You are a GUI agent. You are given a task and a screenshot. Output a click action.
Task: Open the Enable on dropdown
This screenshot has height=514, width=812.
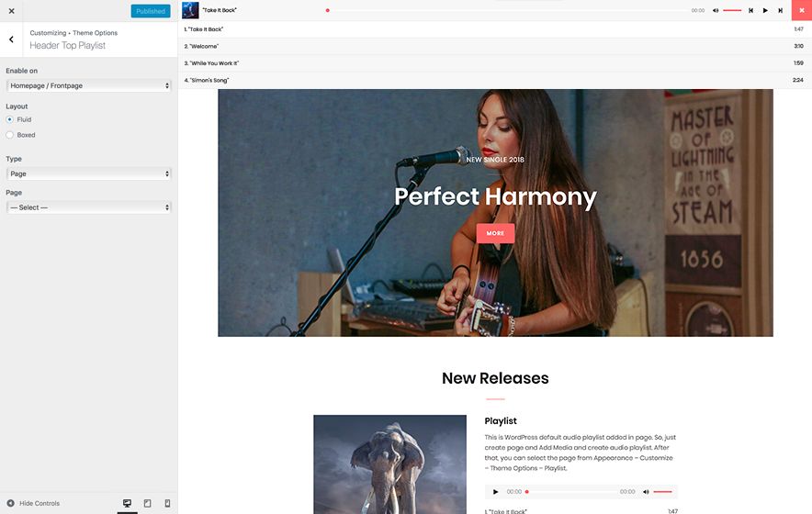88,85
